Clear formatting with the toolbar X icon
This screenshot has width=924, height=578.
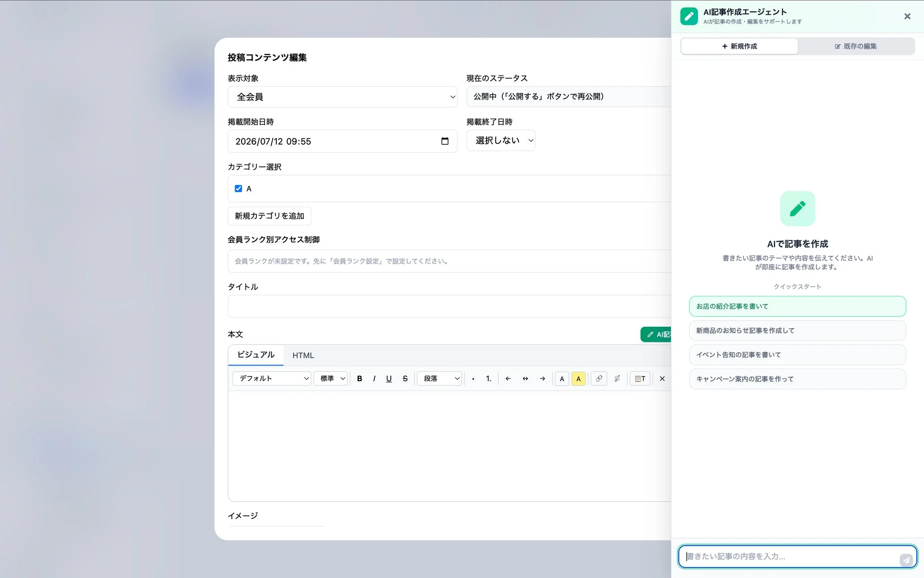pyautogui.click(x=662, y=378)
